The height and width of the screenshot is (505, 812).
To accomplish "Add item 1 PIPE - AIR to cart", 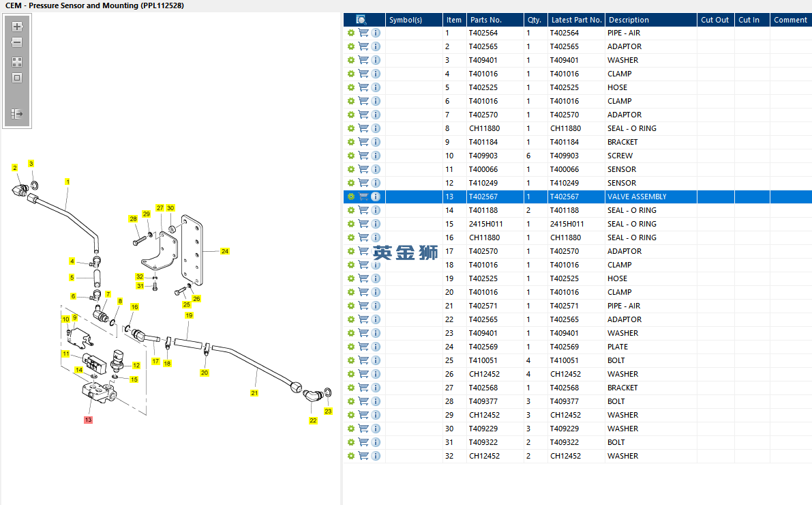I will tap(363, 33).
